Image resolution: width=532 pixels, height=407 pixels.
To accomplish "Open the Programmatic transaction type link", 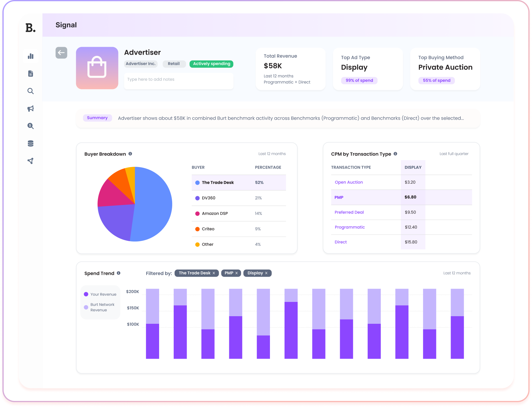I will click(350, 227).
